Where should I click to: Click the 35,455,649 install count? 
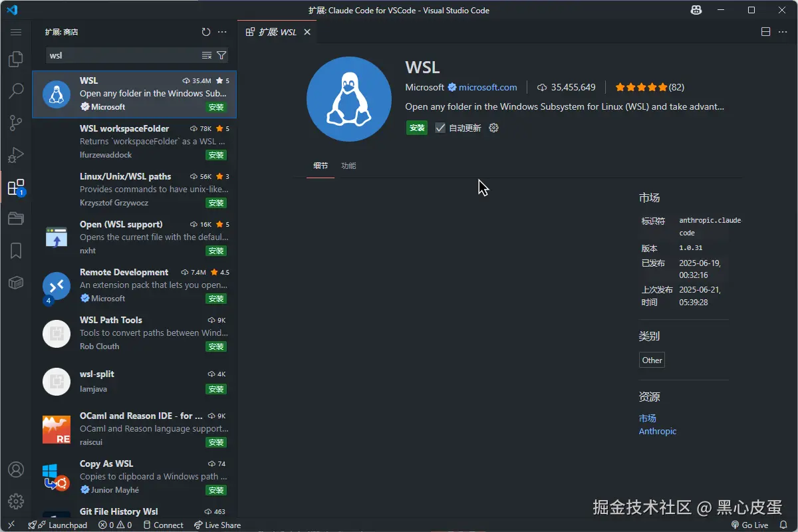coord(567,87)
